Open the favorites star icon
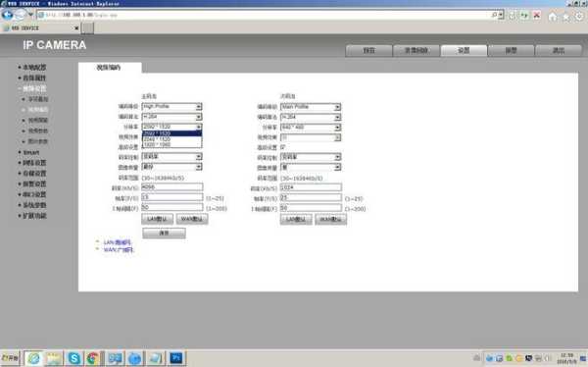Image resolution: width=588 pixels, height=367 pixels. point(565,16)
